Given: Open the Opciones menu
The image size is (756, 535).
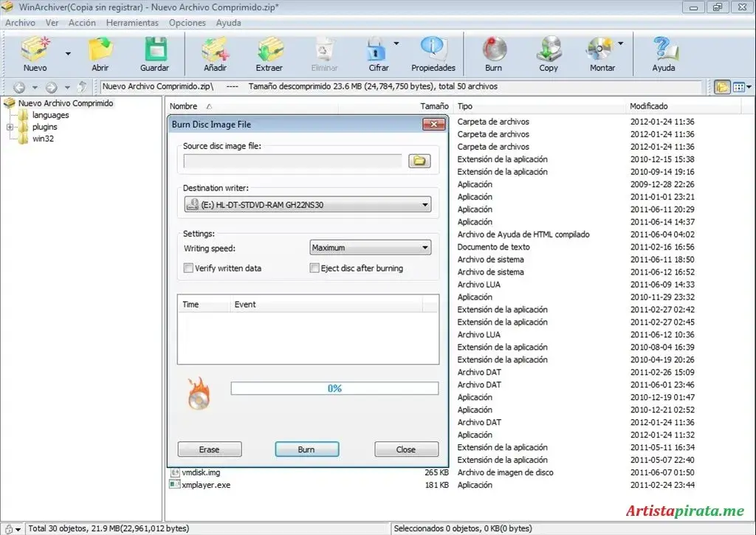Looking at the screenshot, I should [x=187, y=22].
